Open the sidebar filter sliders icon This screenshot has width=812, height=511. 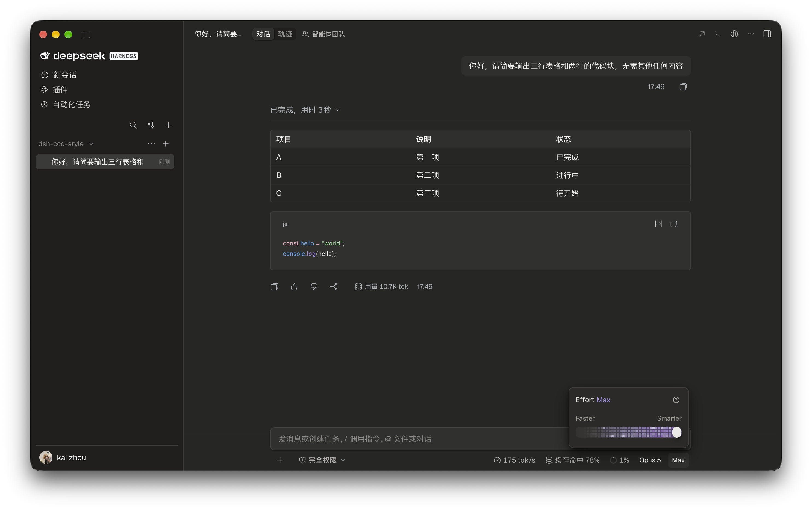151,125
